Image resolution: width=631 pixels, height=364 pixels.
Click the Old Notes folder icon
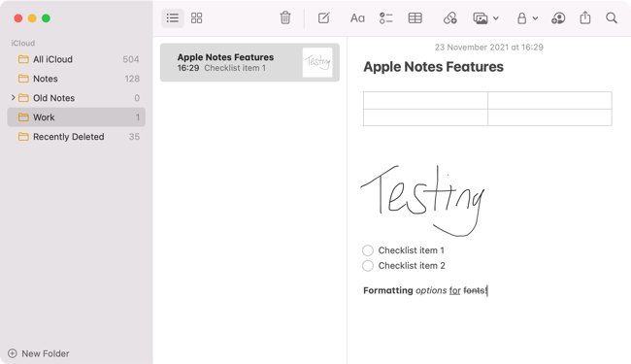click(x=23, y=98)
